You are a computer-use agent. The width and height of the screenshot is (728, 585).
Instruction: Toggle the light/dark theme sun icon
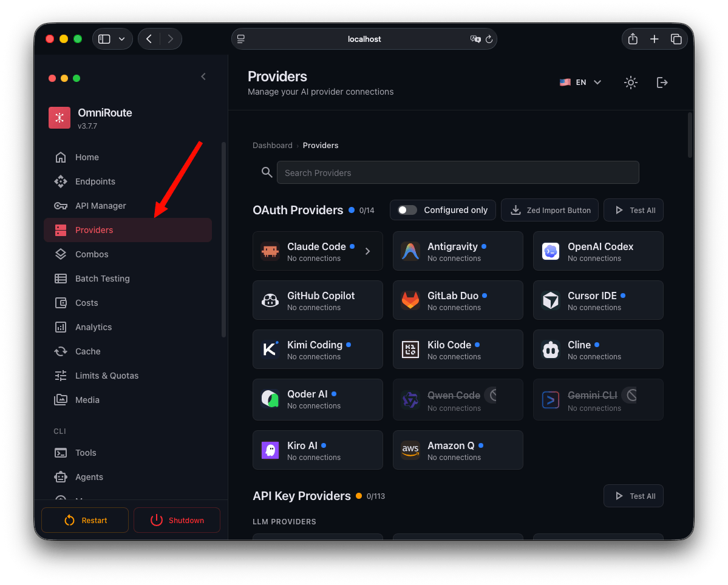point(630,83)
